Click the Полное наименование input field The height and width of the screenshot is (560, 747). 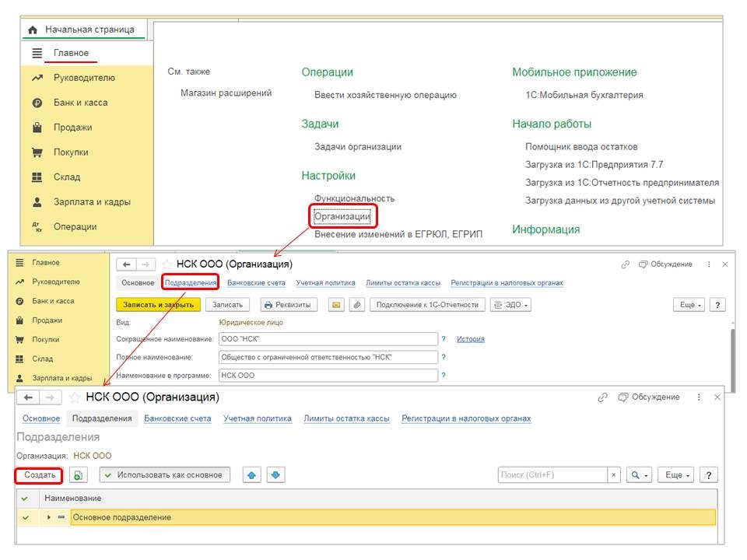328,357
